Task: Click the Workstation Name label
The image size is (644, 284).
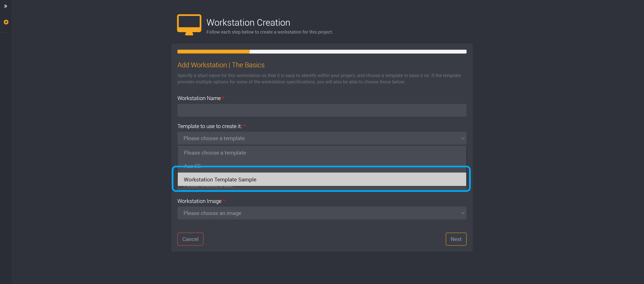Action: (x=199, y=98)
